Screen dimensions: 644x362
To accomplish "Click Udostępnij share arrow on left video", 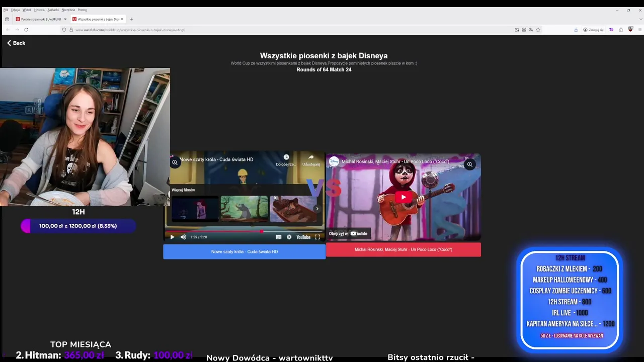I will coord(311,160).
